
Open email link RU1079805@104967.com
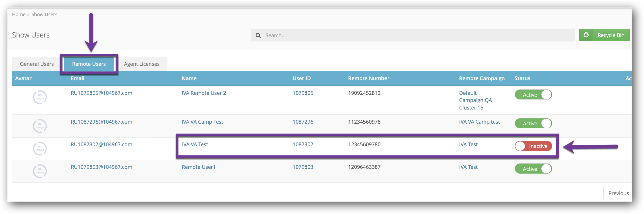pyautogui.click(x=101, y=93)
